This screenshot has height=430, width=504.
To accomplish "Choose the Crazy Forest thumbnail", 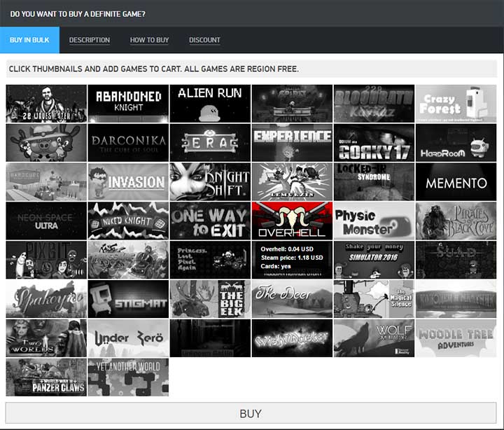I will pos(456,104).
